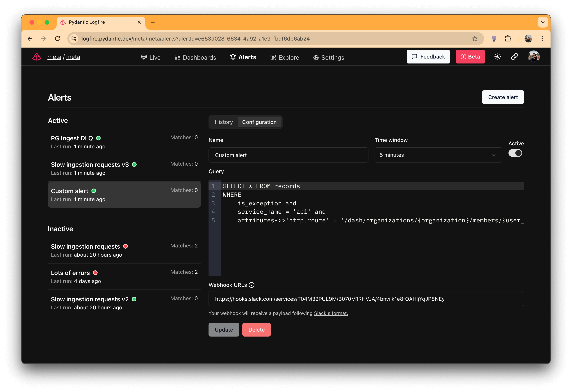572x392 pixels.
Task: Click Webhook URLs info icon
Action: (x=252, y=285)
